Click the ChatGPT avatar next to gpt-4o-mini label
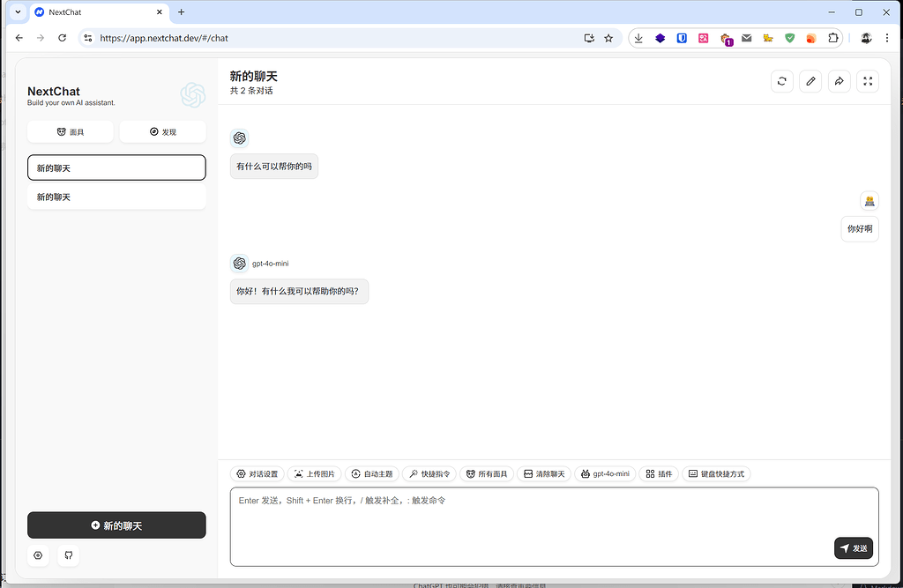This screenshot has width=903, height=588. pyautogui.click(x=240, y=264)
